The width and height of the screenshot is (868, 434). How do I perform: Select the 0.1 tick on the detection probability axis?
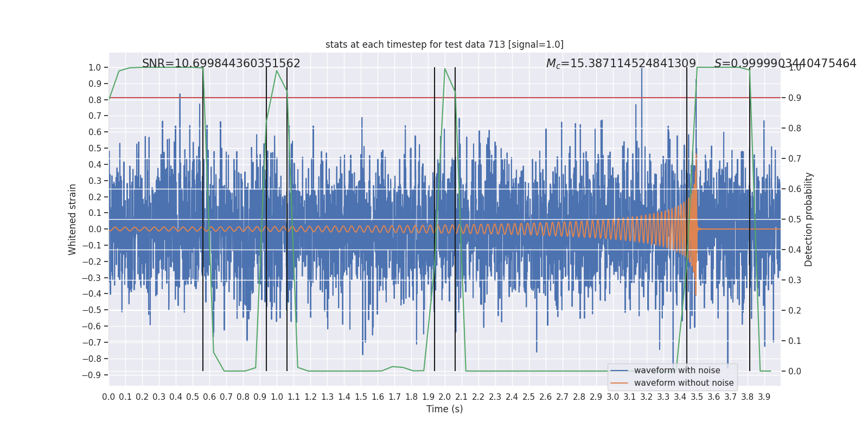point(795,341)
